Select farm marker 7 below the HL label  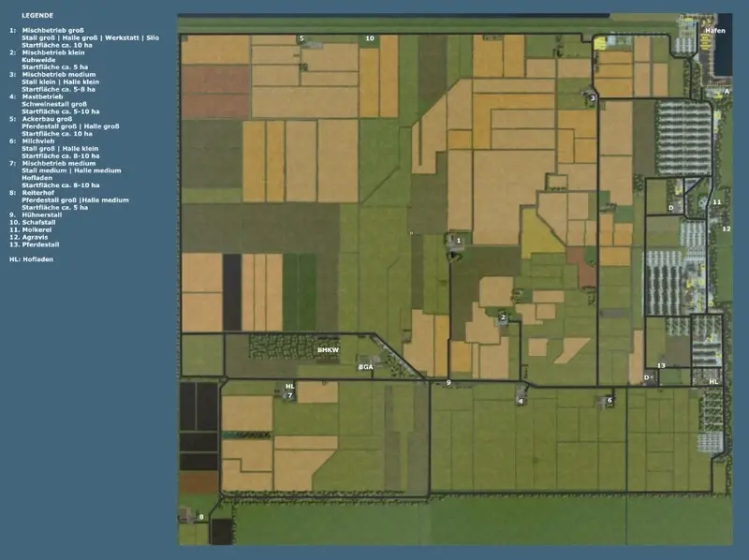[x=289, y=395]
